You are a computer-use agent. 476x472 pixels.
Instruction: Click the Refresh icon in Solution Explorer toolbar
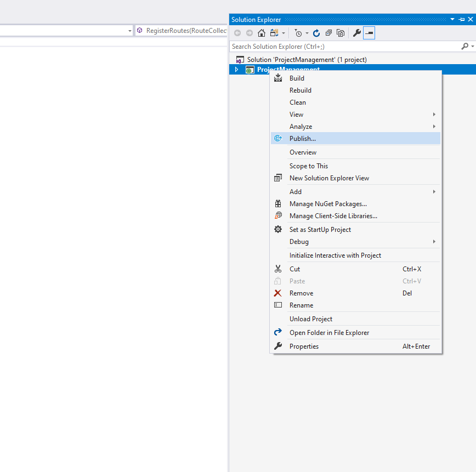pos(316,33)
